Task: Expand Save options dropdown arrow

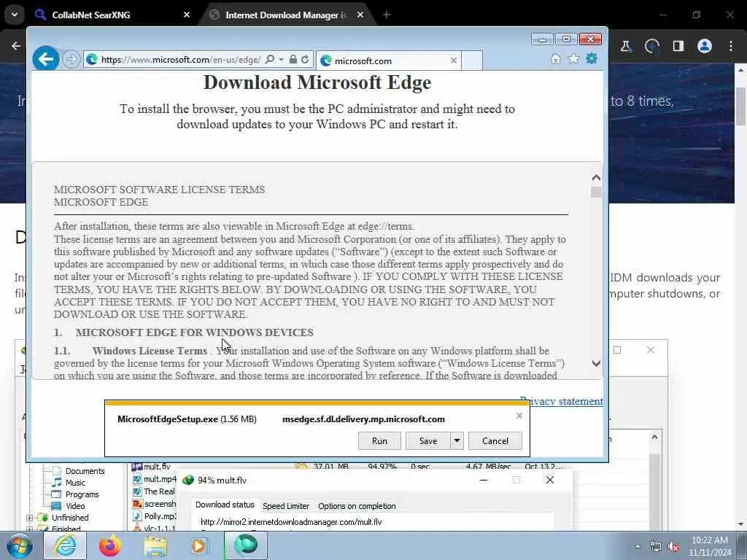Action: point(457,441)
